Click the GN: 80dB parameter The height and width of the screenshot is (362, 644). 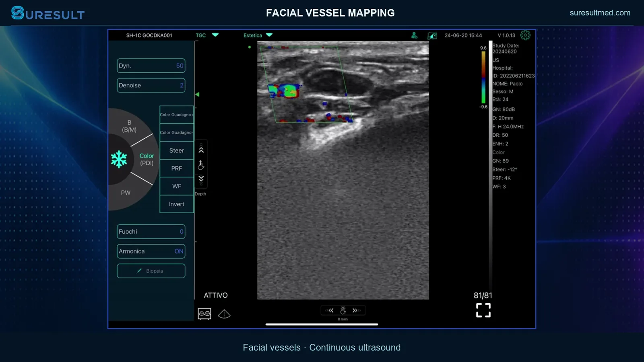(x=504, y=109)
